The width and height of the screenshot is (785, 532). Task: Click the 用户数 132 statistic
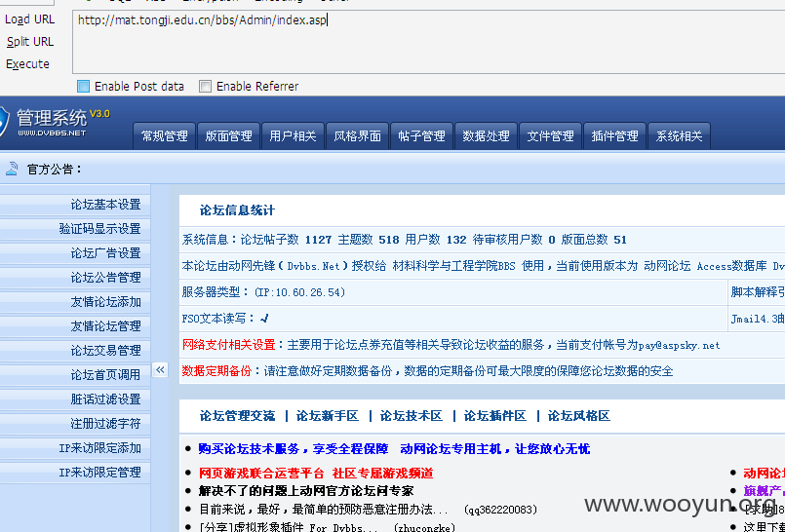pyautogui.click(x=436, y=240)
